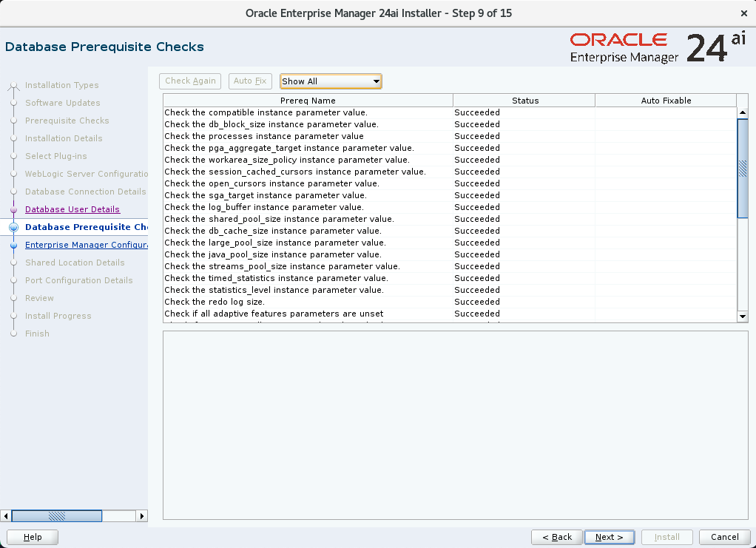Select the workarea_size_policy check row

click(x=450, y=160)
